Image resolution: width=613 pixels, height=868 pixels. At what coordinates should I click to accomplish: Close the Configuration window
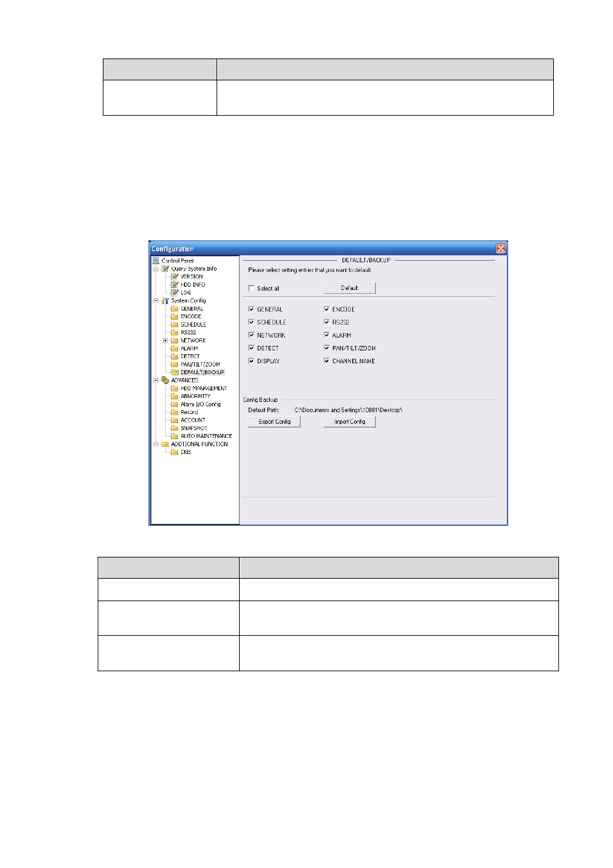(501, 249)
